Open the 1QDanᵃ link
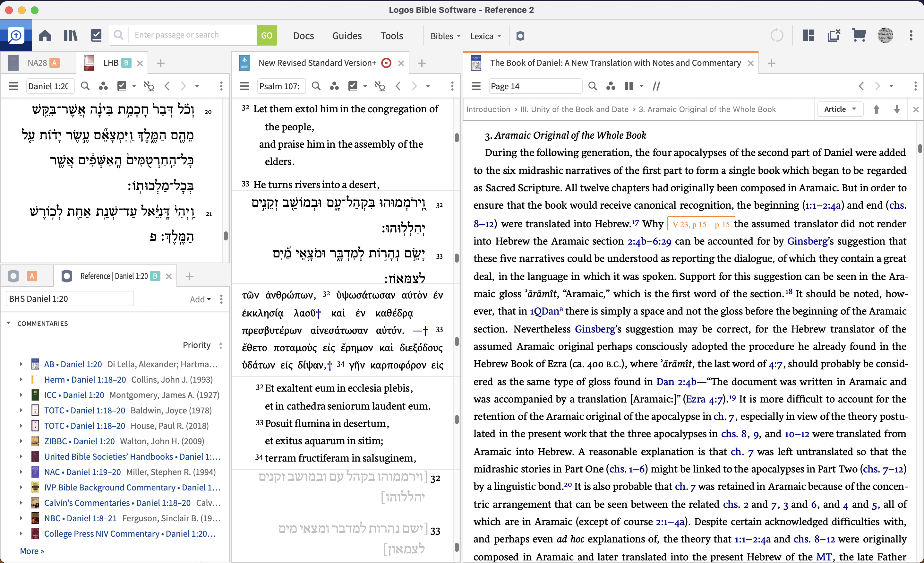924x563 pixels. (546, 311)
